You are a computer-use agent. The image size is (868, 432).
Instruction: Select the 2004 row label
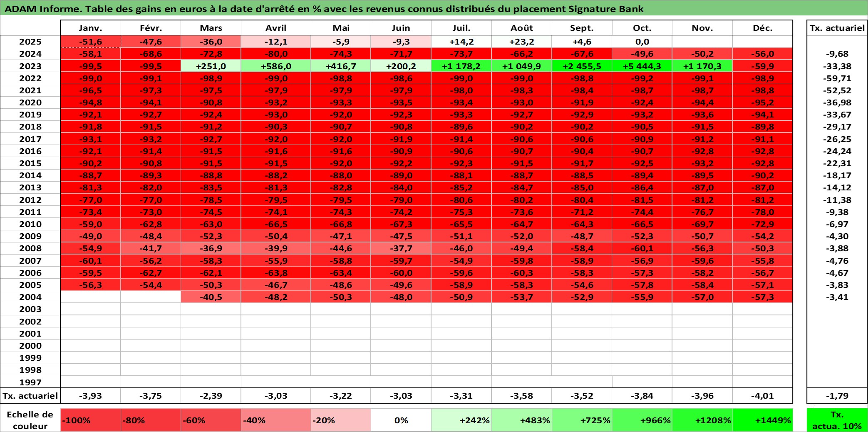coord(30,297)
